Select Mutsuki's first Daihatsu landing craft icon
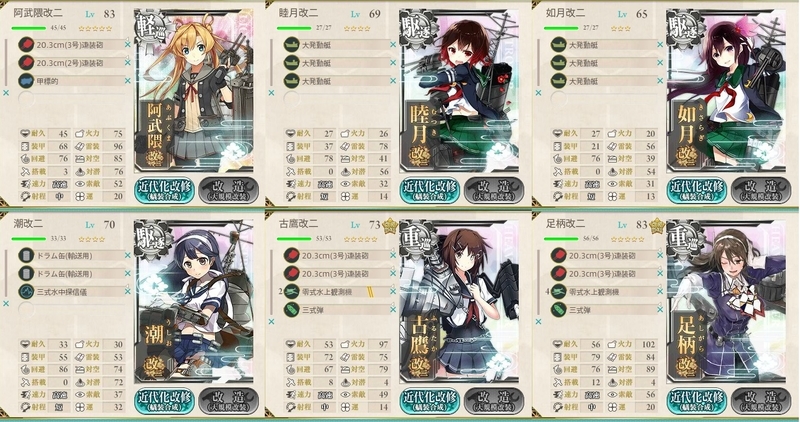Screen dimensions: 800x422 tap(291, 44)
